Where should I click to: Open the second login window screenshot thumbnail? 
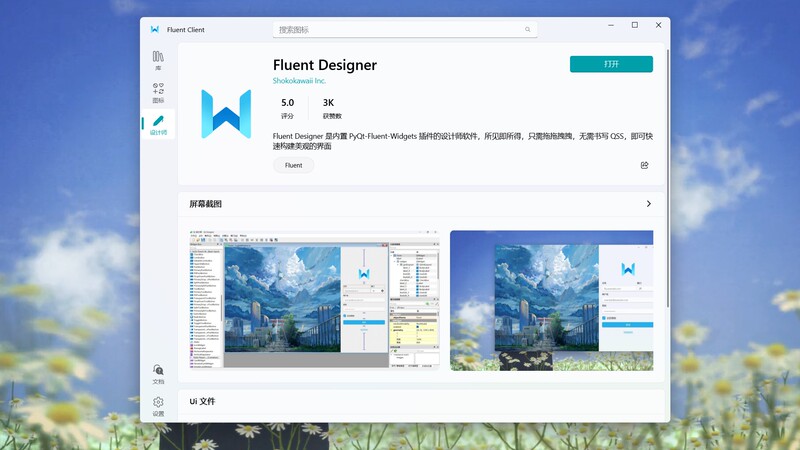click(x=552, y=301)
